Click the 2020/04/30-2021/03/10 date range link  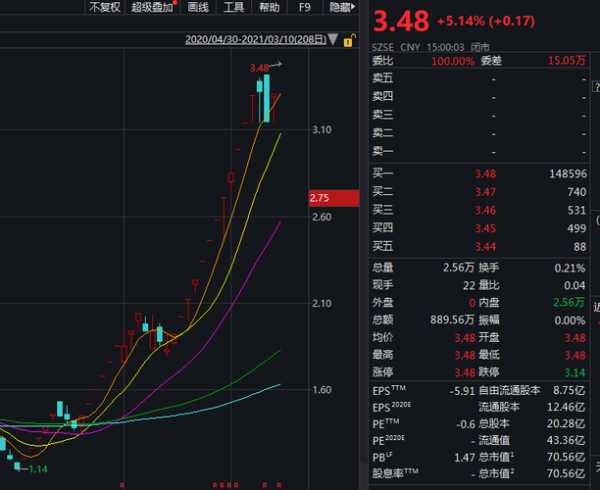pyautogui.click(x=256, y=39)
